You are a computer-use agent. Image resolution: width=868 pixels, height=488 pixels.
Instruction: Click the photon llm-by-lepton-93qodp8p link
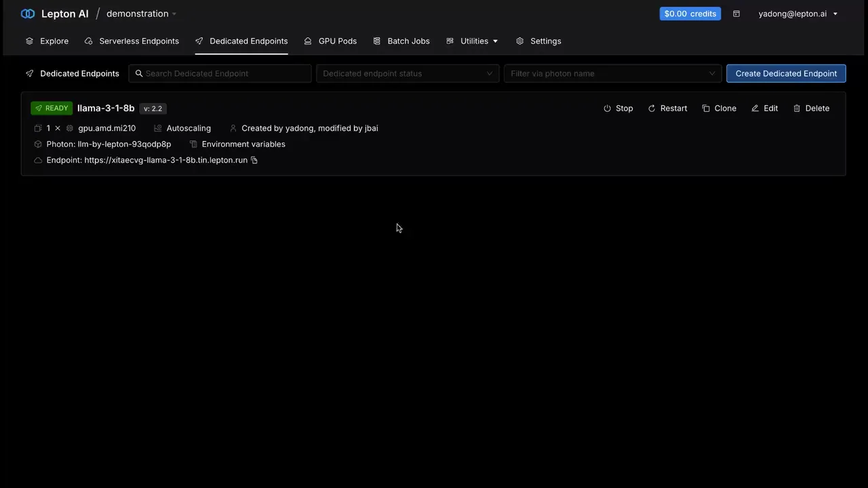click(125, 144)
